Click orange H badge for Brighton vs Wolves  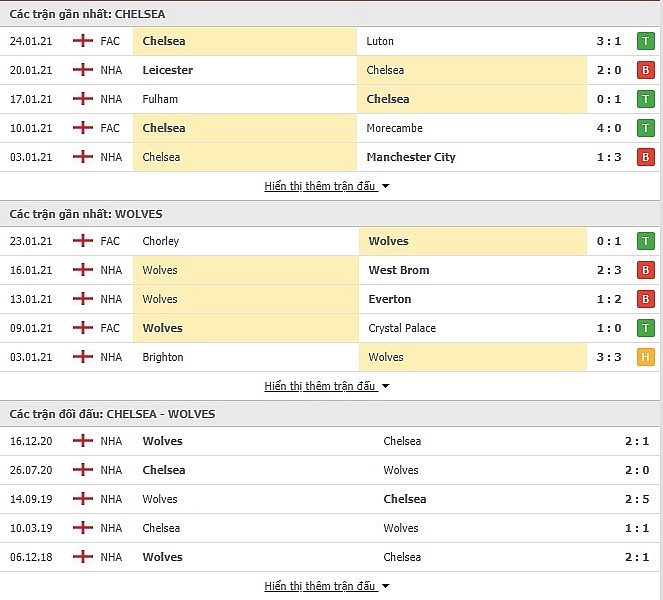(x=645, y=357)
